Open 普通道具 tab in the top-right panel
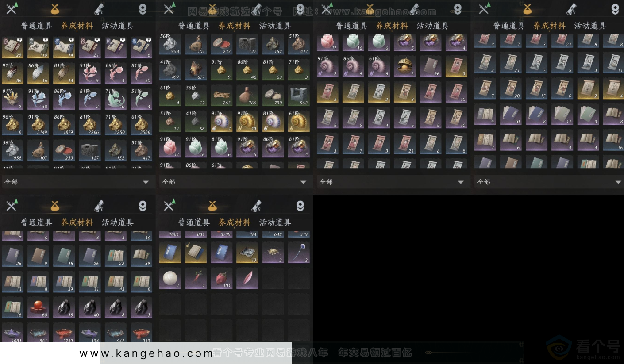This screenshot has height=364, width=624. (509, 26)
